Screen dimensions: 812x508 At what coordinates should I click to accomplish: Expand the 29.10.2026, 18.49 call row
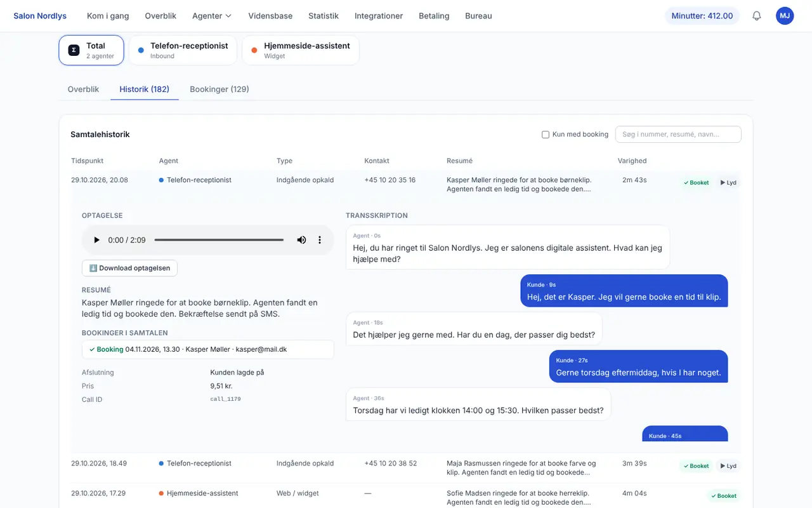point(406,468)
